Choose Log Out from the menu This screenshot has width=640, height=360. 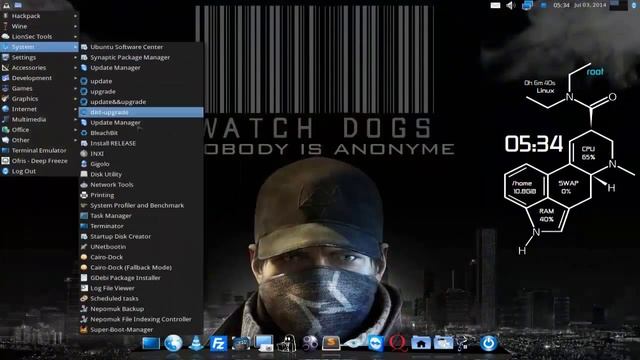pos(39,171)
